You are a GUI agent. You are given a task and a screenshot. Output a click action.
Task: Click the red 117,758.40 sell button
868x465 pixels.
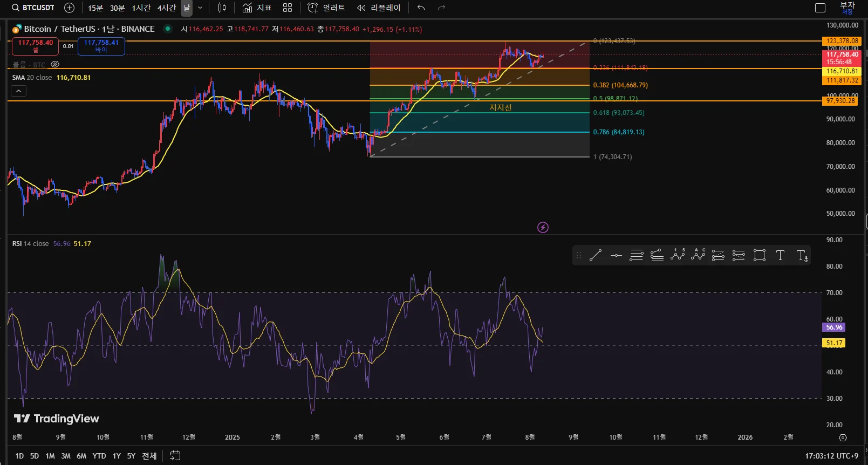coord(36,46)
